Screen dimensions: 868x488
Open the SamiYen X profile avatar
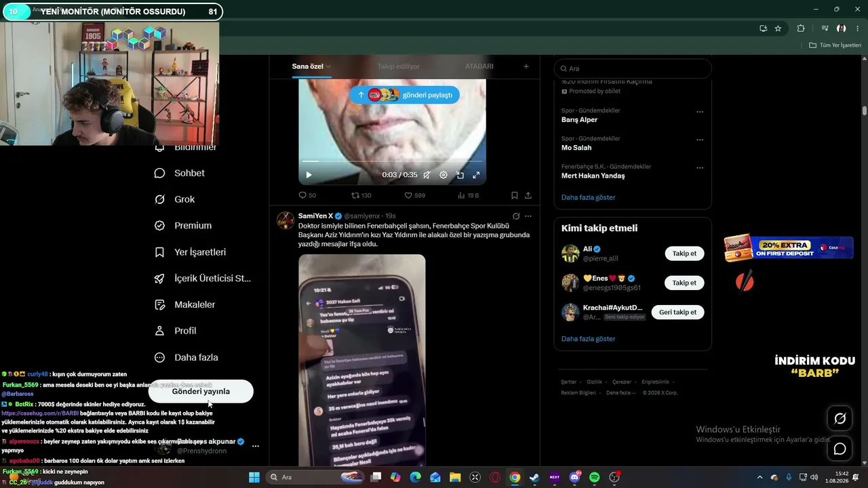point(285,221)
